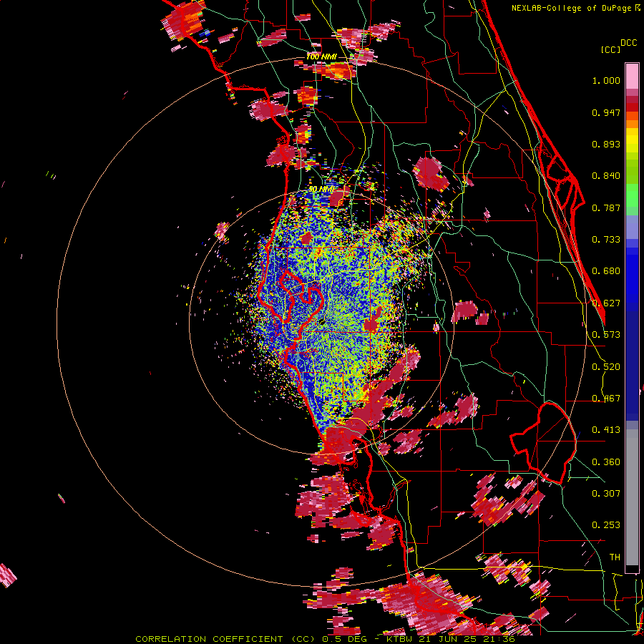644x644 pixels.
Task: Click the gray low-value segment of the color bar
Action: click(x=632, y=497)
